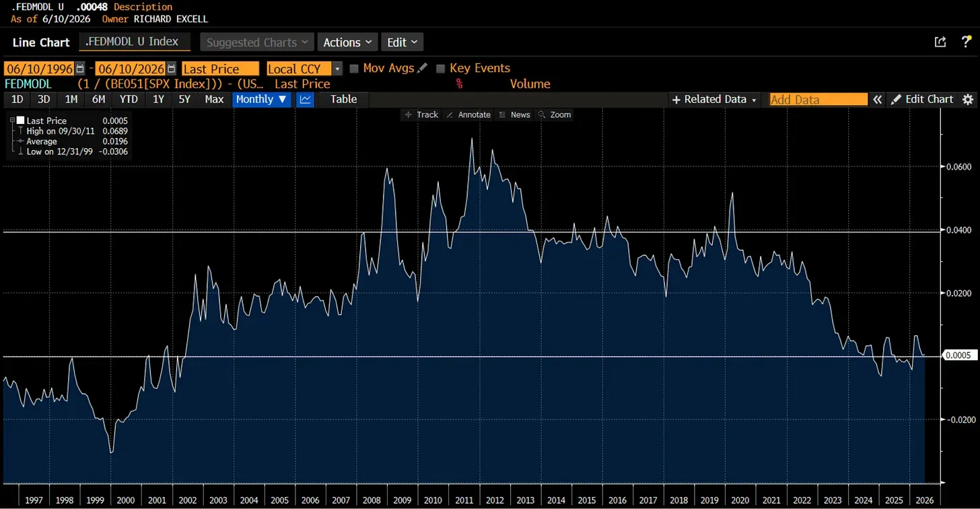This screenshot has height=509, width=980.
Task: Switch to the Table view
Action: click(343, 100)
